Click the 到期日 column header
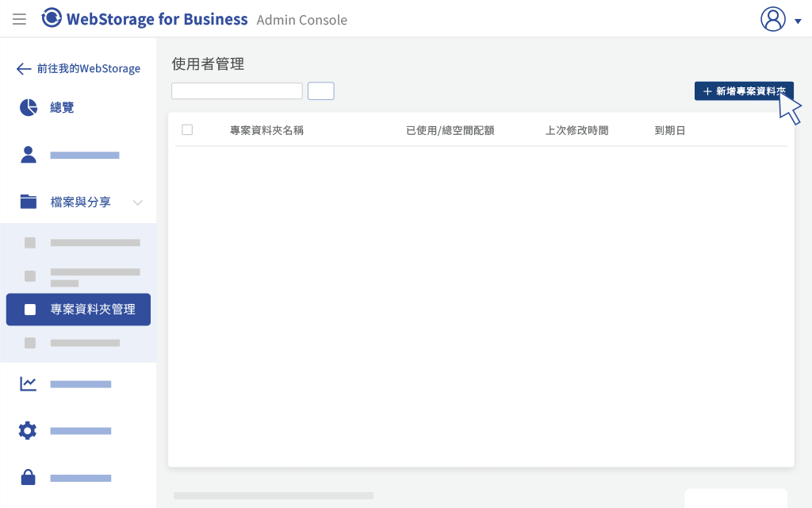Viewport: 812px width, 508px height. pyautogui.click(x=670, y=131)
